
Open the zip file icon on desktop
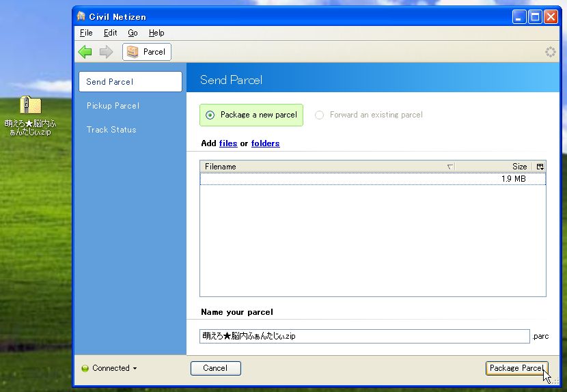pyautogui.click(x=30, y=105)
